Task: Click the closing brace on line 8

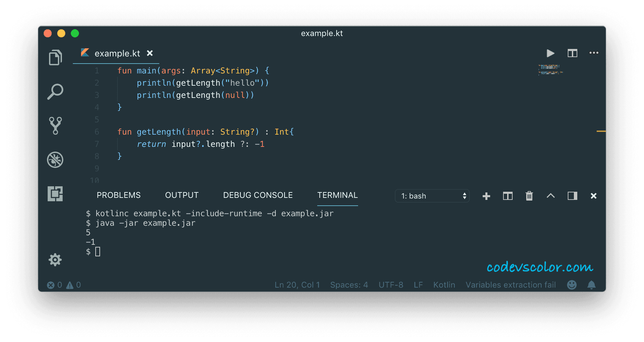Action: (x=119, y=156)
